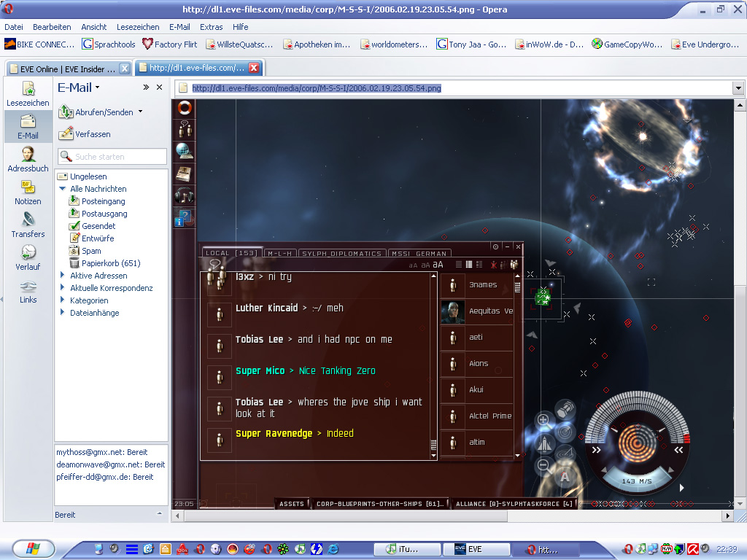Click ALLIANCE [8]-SYLPHTASKFORCE bottom tab
The height and width of the screenshot is (560, 747).
click(514, 503)
